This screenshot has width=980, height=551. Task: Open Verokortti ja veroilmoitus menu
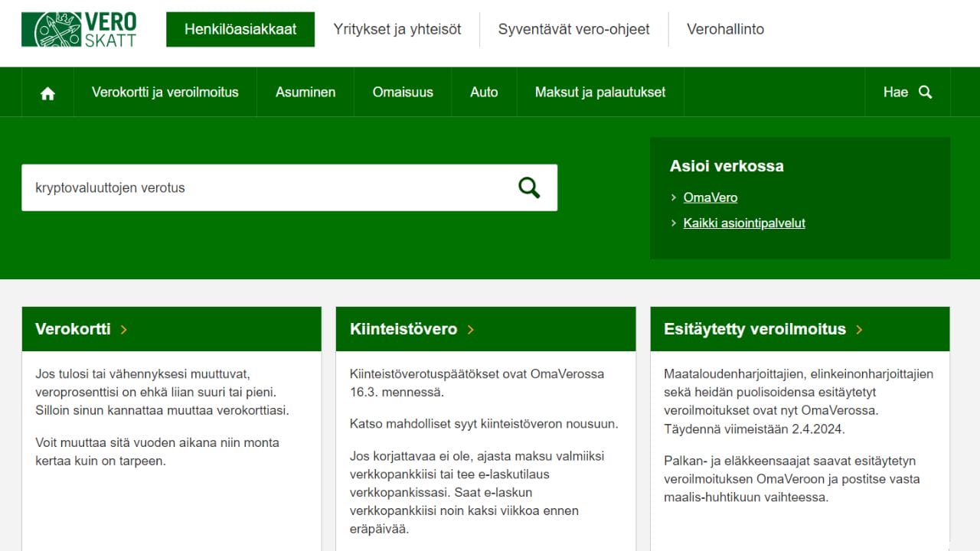[x=165, y=92]
